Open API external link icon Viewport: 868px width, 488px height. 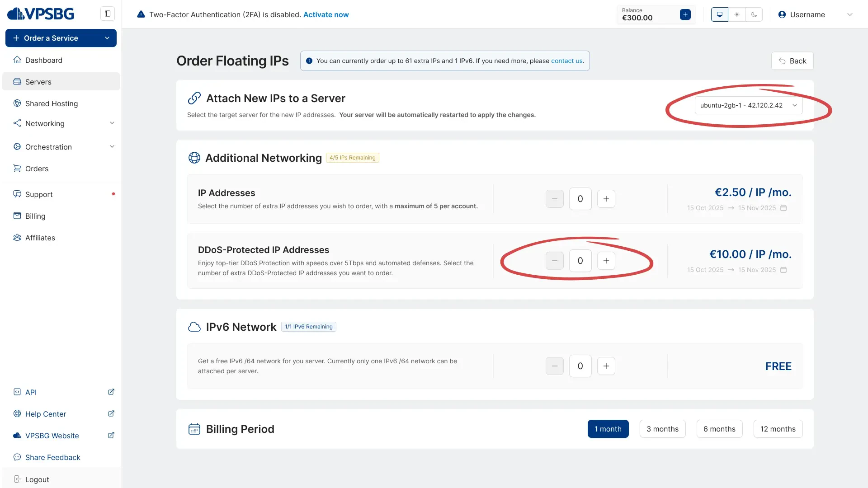[x=111, y=392]
